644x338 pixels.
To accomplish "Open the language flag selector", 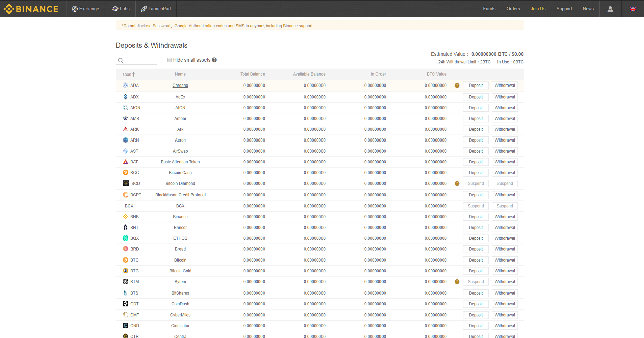I will pos(633,9).
